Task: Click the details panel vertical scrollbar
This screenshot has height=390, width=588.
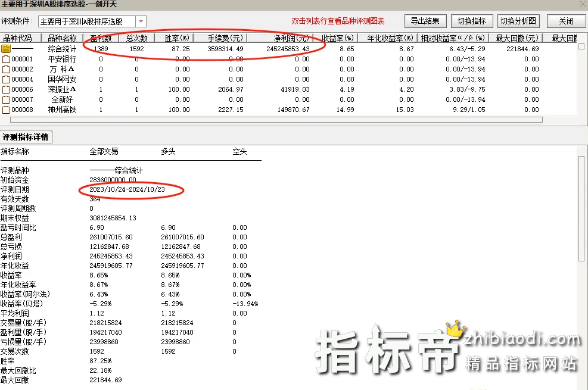Action: point(581,208)
